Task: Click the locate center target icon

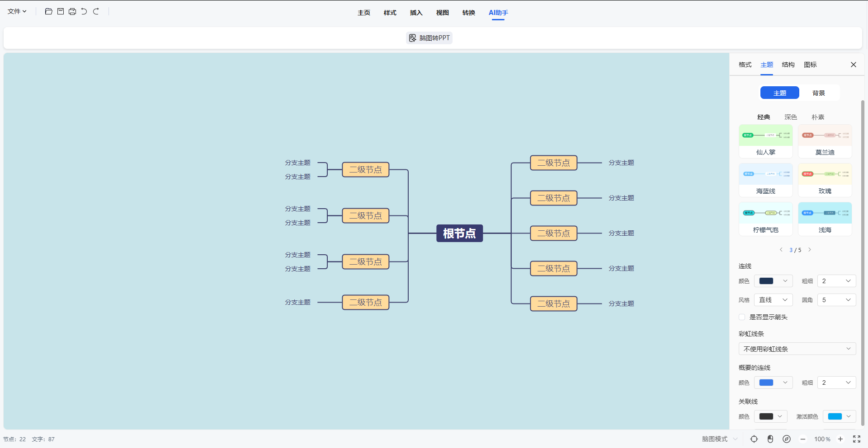Action: point(754,439)
